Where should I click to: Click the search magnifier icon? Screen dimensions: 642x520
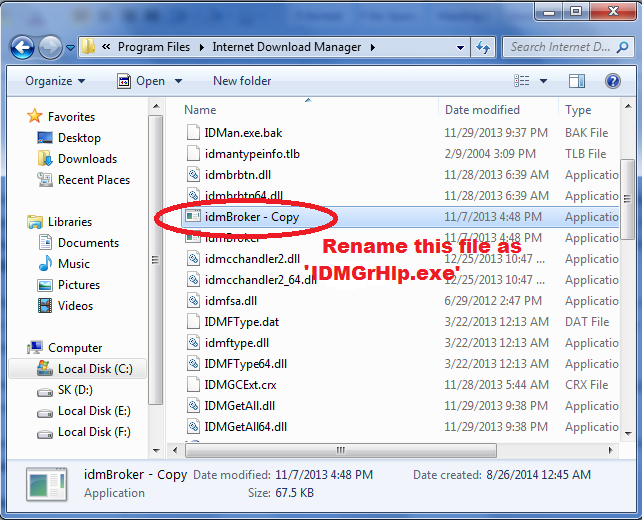622,47
